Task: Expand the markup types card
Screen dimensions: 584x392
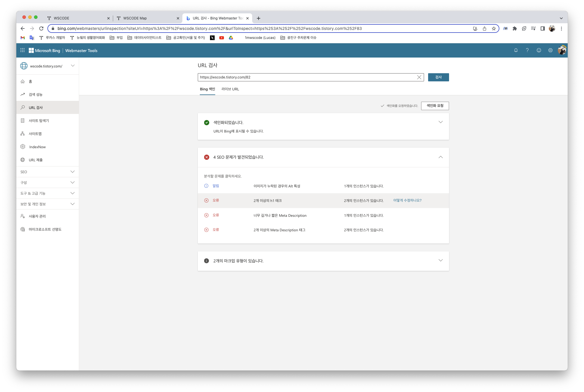Action: 440,261
